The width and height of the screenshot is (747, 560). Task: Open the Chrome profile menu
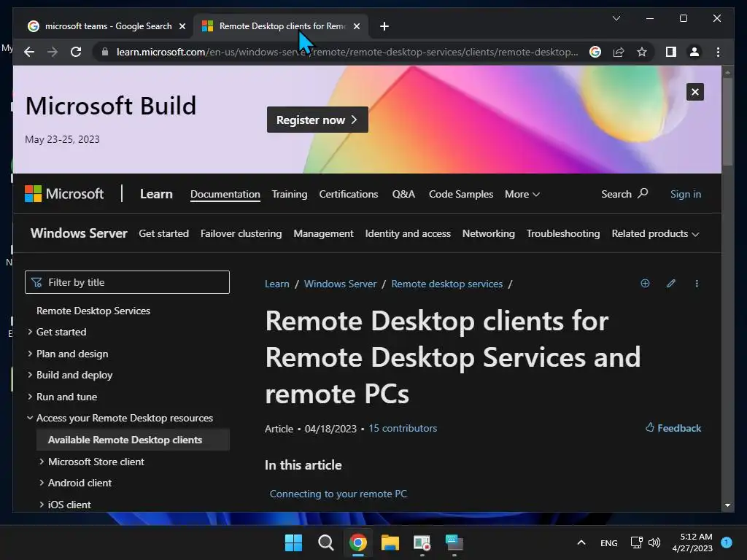694,52
